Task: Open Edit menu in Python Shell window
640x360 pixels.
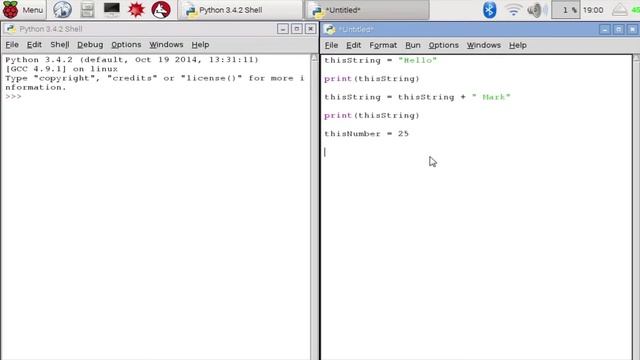Action: click(34, 44)
